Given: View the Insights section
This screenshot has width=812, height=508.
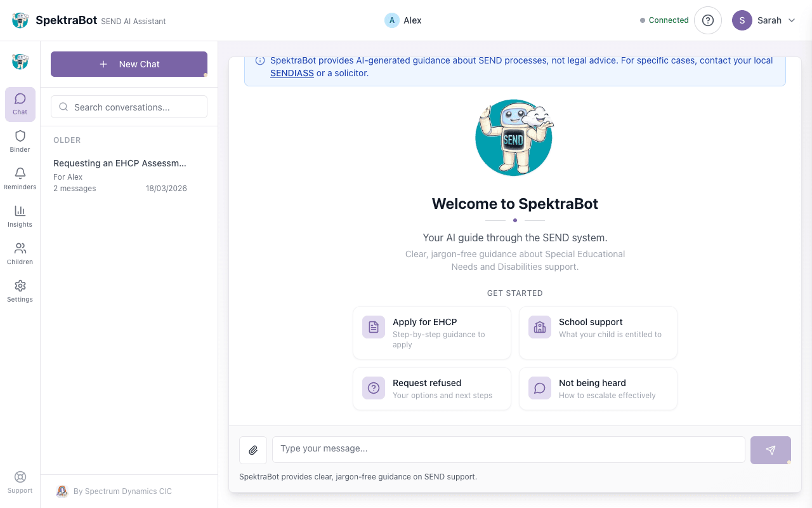Looking at the screenshot, I should (20, 215).
